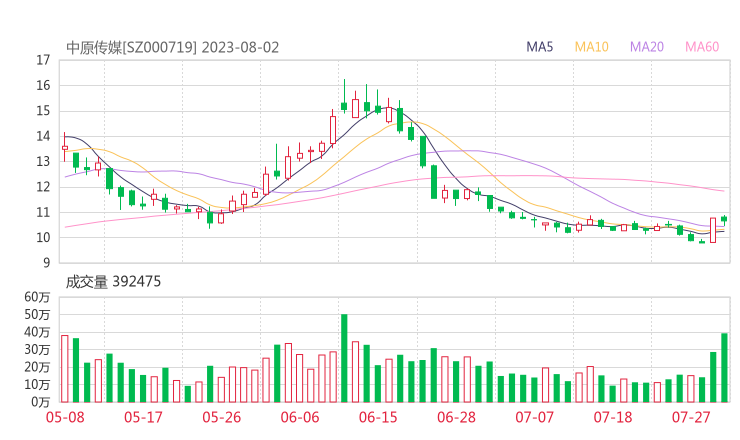This screenshot has height=440, width=740.
Task: Click the 13 price axis label
Action: 43,161
